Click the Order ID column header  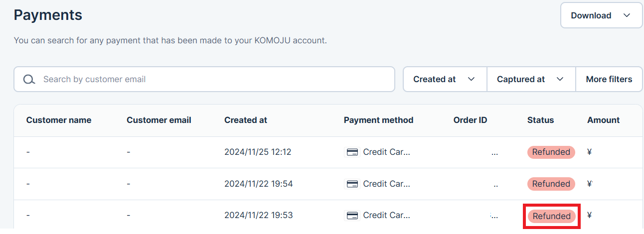pyautogui.click(x=470, y=120)
